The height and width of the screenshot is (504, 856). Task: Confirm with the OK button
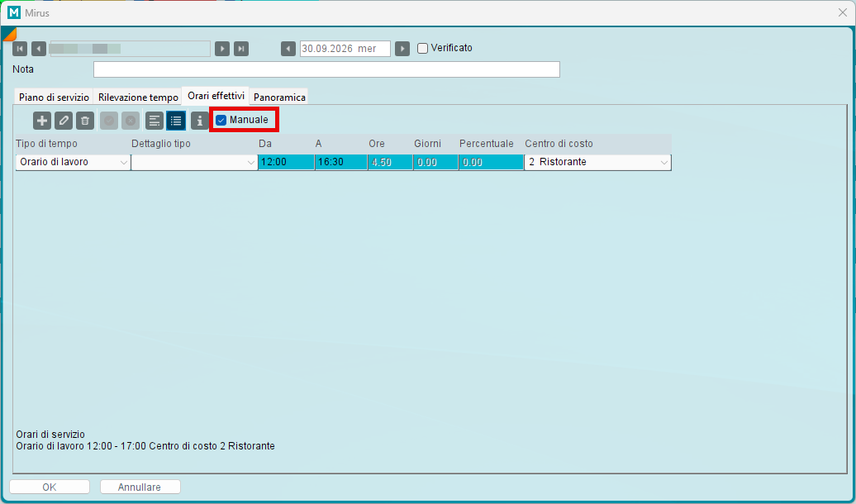(50, 487)
